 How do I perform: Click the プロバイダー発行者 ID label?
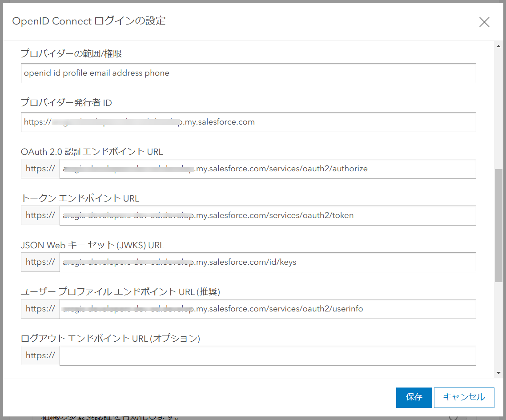pyautogui.click(x=65, y=102)
